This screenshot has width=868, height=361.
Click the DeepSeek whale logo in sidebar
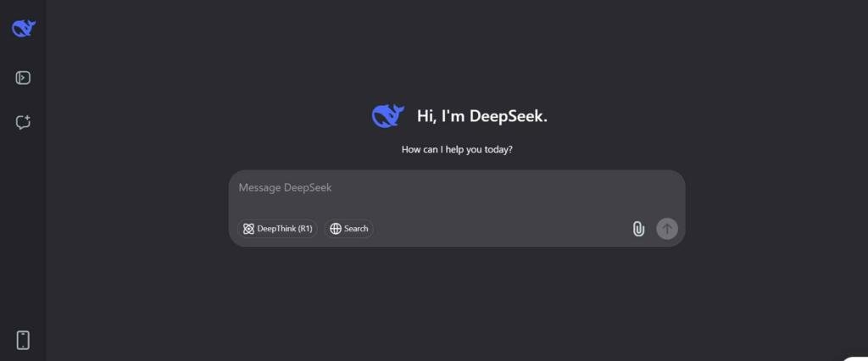click(x=24, y=28)
